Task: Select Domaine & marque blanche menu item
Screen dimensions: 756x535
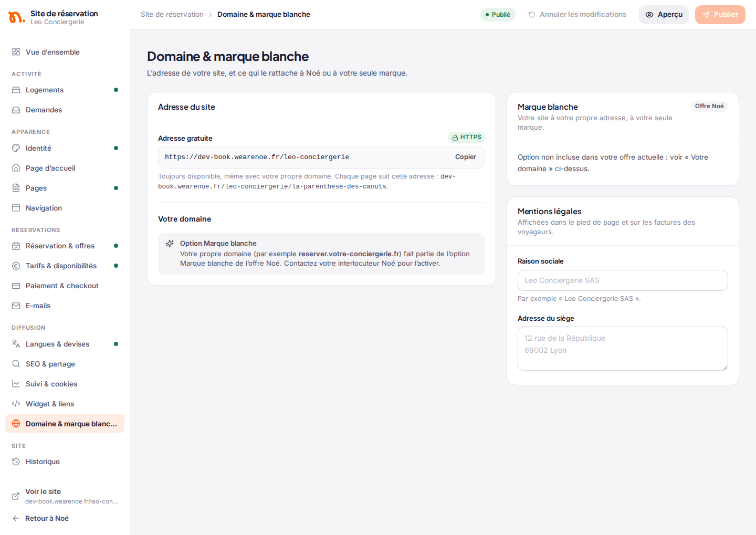Action: [65, 424]
